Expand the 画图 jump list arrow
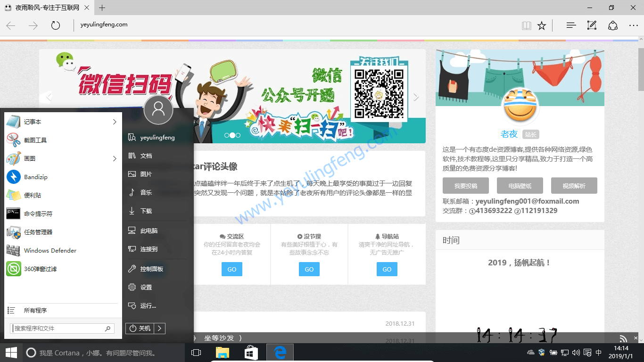644x362 pixels. (x=115, y=158)
